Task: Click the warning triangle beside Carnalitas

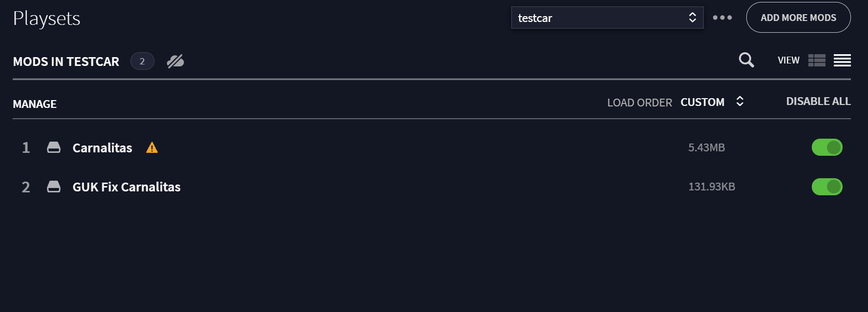Action: click(152, 147)
